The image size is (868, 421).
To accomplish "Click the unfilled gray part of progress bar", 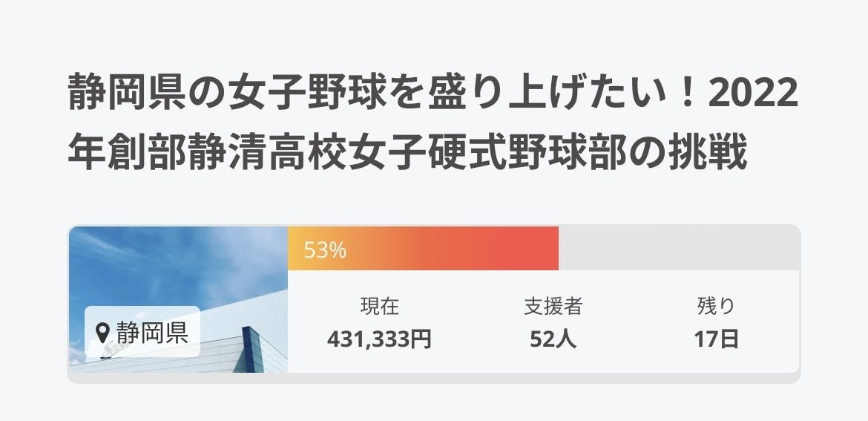I will click(678, 249).
